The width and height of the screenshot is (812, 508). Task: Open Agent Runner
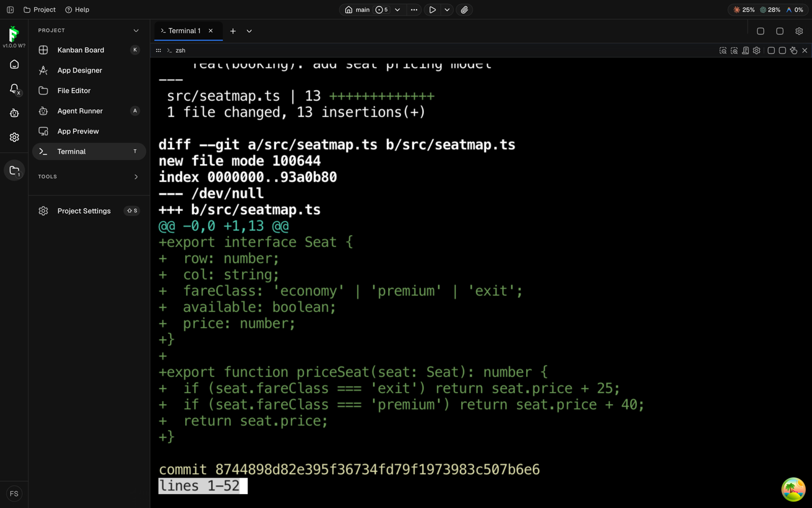(x=89, y=111)
